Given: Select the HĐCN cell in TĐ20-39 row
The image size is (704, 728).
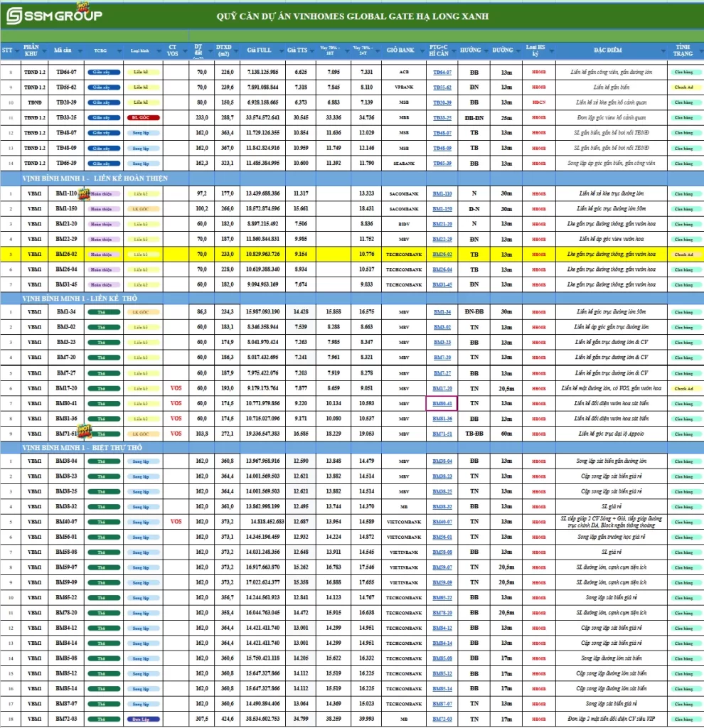Looking at the screenshot, I should point(539,102).
